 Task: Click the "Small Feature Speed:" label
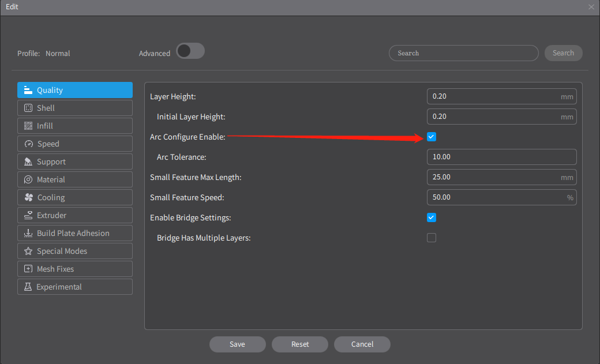[x=187, y=197]
